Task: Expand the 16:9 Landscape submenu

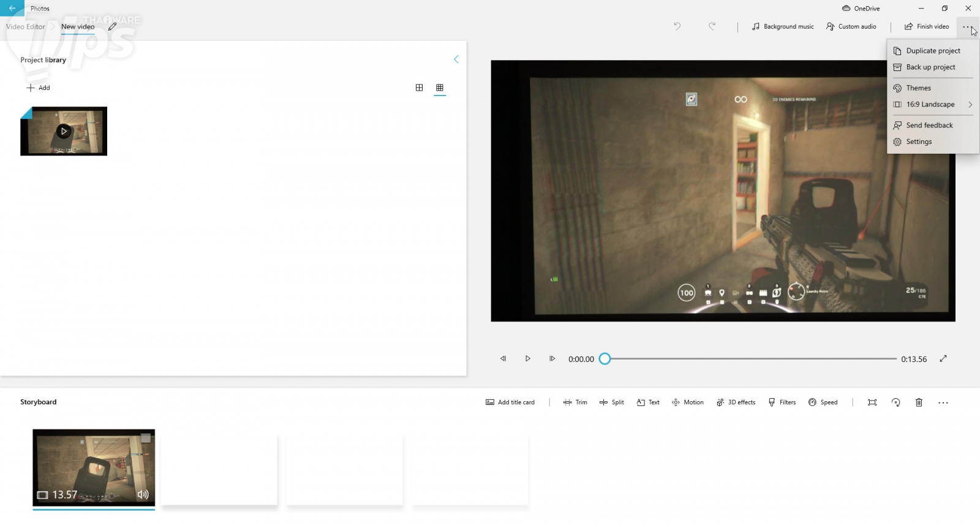Action: [933, 105]
